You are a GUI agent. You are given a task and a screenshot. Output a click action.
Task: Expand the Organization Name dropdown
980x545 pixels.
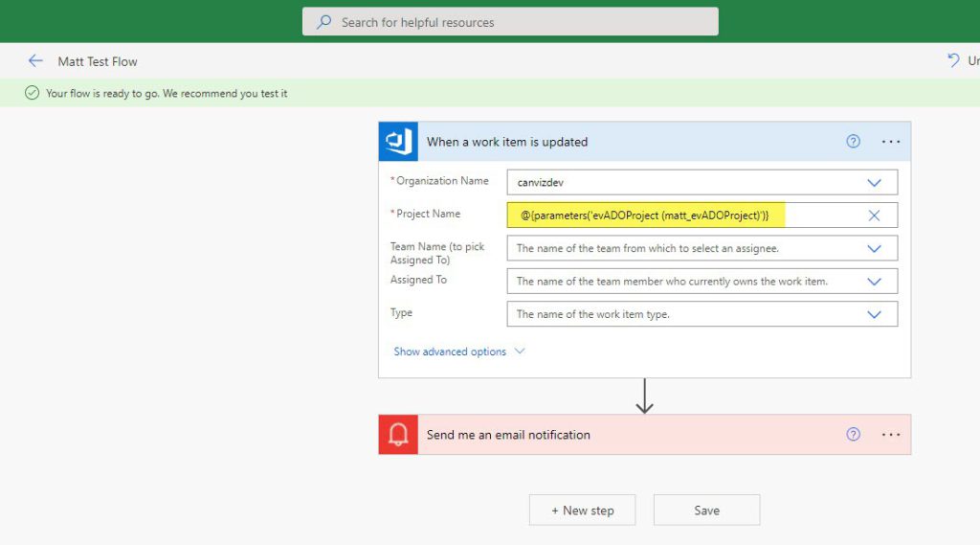(874, 183)
